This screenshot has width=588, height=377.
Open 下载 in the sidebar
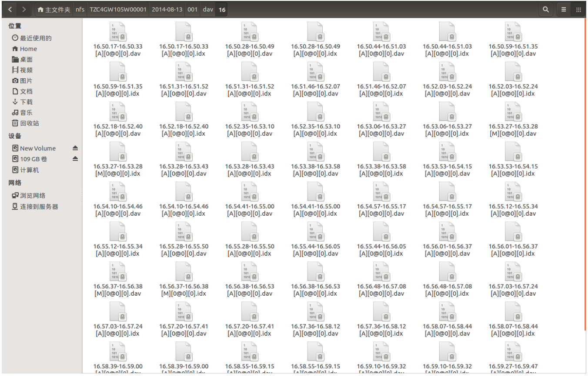(x=22, y=102)
